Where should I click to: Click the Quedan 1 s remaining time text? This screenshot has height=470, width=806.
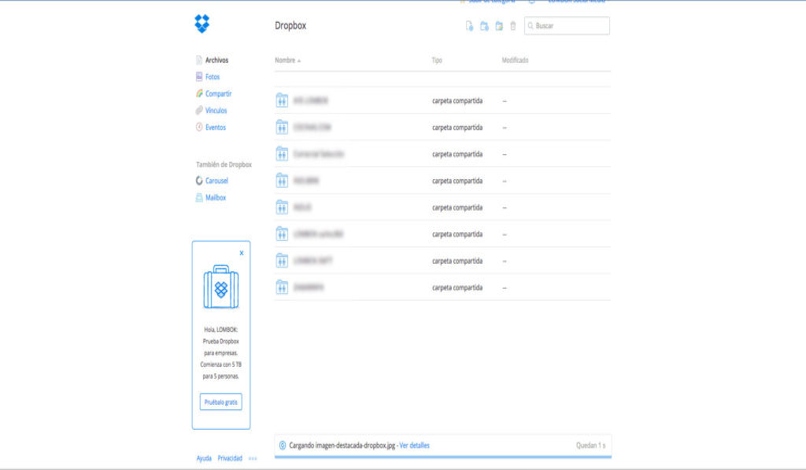click(591, 445)
